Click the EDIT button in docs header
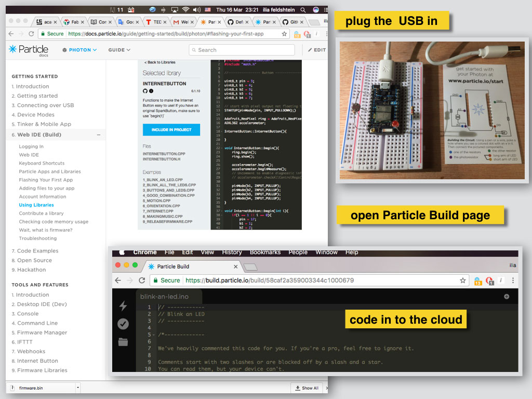532x399 pixels. tap(317, 50)
